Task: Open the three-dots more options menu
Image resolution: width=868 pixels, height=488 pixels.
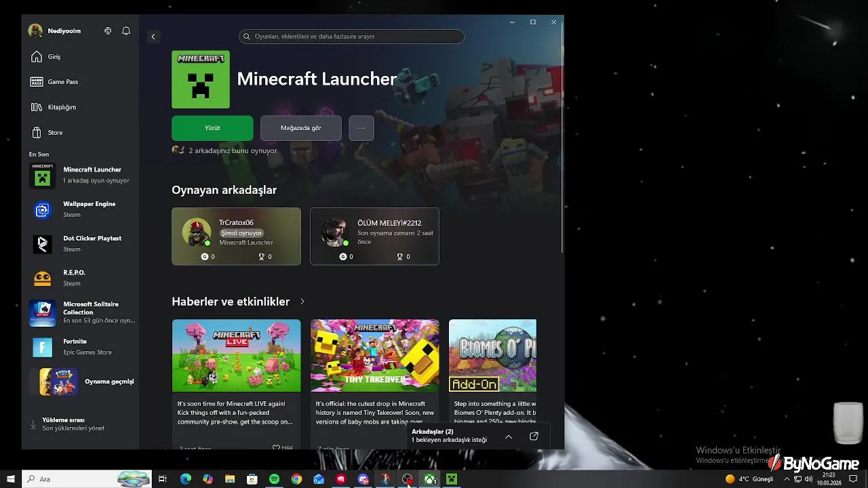Action: (361, 128)
